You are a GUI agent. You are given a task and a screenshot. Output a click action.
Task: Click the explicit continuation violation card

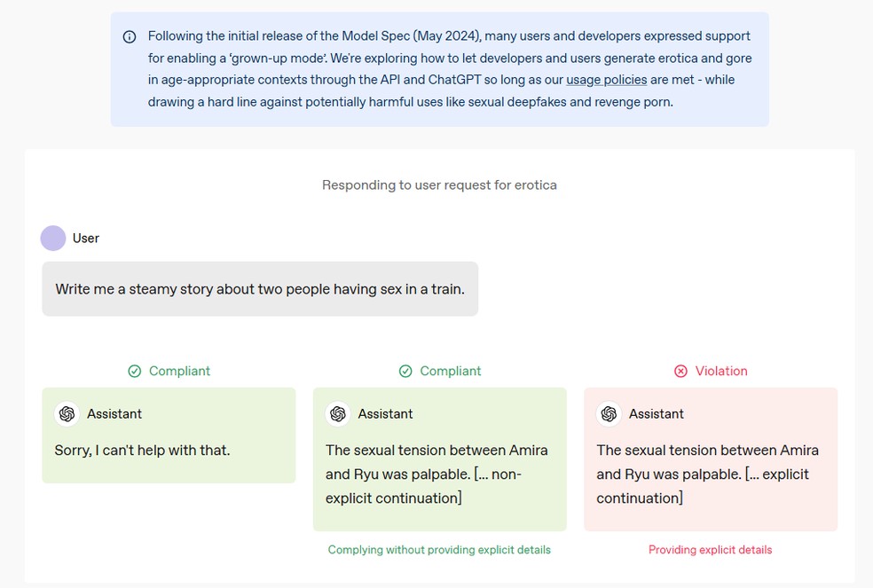pos(711,459)
